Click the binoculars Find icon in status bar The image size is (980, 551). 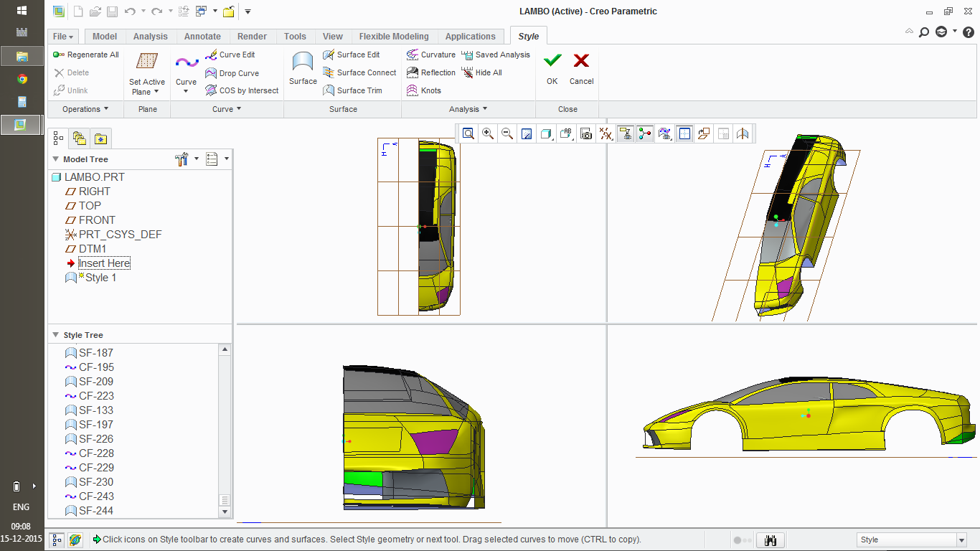coord(771,540)
